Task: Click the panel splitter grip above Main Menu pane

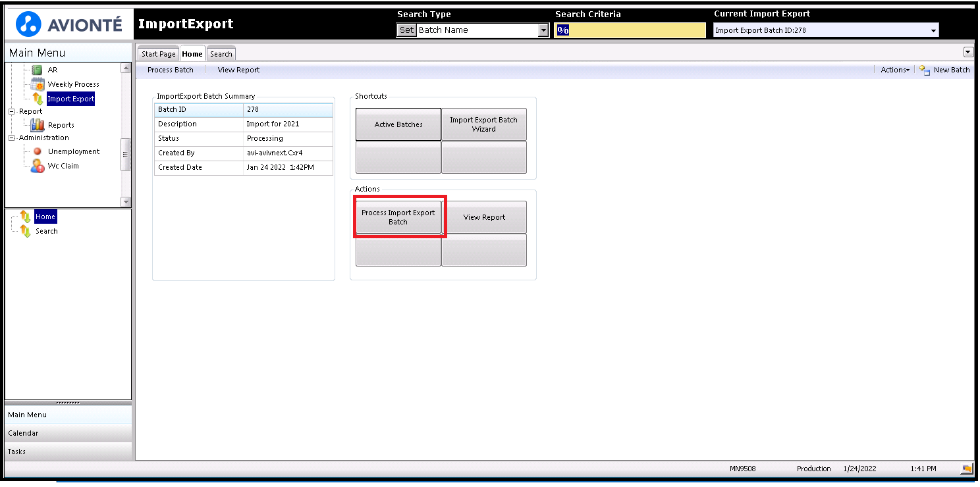Action: [68, 403]
